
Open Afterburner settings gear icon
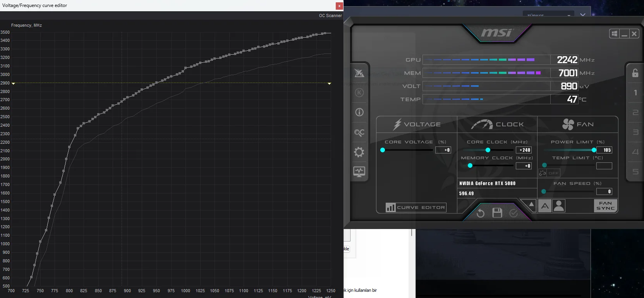click(x=359, y=152)
